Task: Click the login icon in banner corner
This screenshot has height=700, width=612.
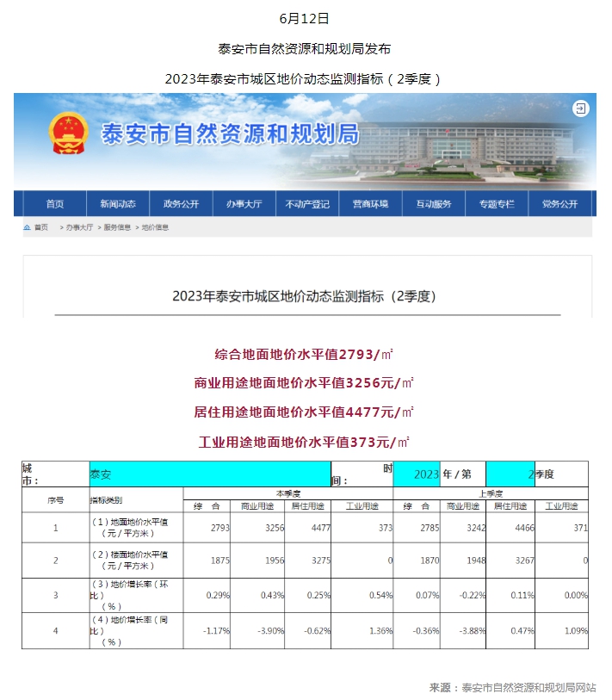Action: (x=581, y=108)
